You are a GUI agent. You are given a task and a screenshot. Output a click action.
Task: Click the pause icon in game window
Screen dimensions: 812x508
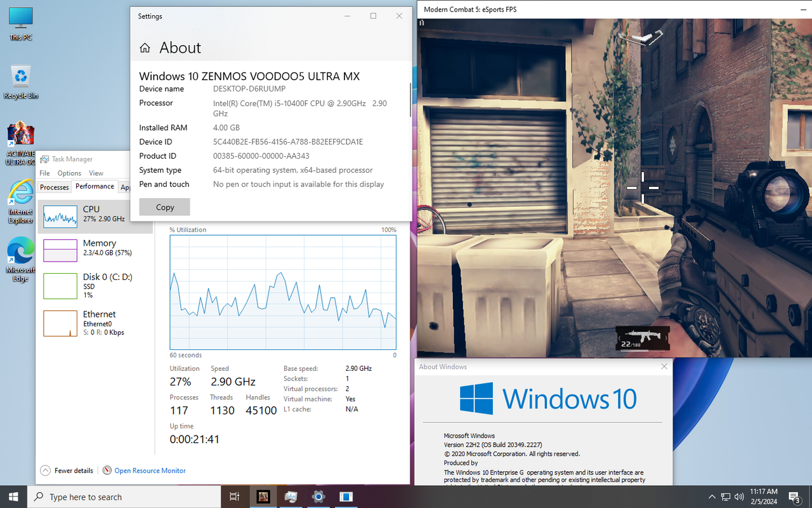(421, 23)
